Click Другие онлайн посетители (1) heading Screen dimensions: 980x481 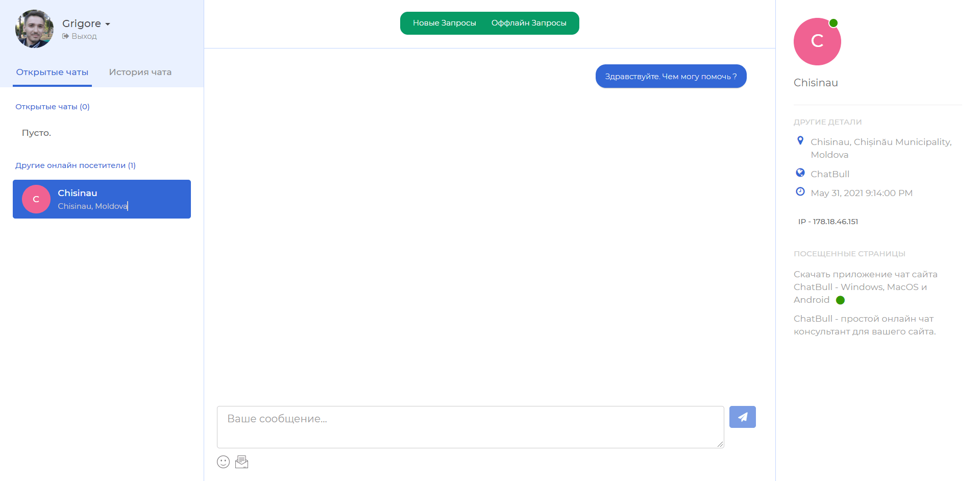click(x=76, y=165)
